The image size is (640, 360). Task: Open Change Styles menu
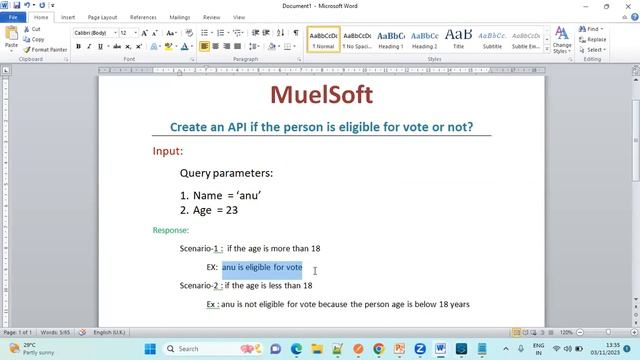click(562, 40)
